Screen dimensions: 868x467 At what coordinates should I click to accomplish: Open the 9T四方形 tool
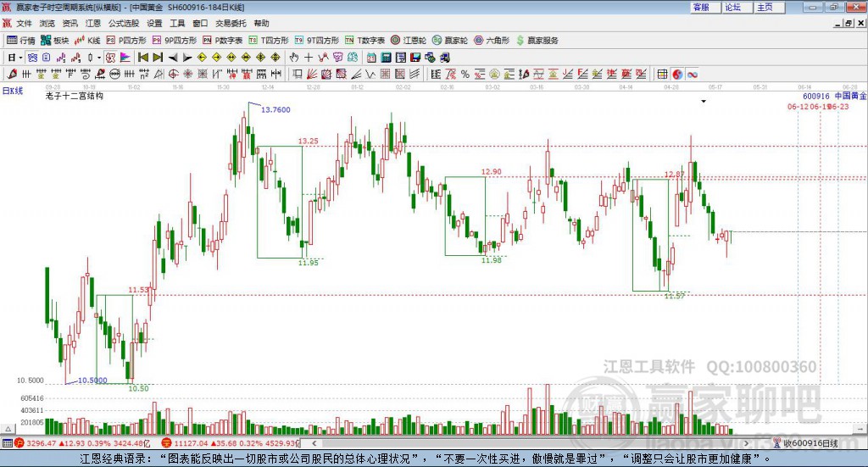click(x=317, y=41)
